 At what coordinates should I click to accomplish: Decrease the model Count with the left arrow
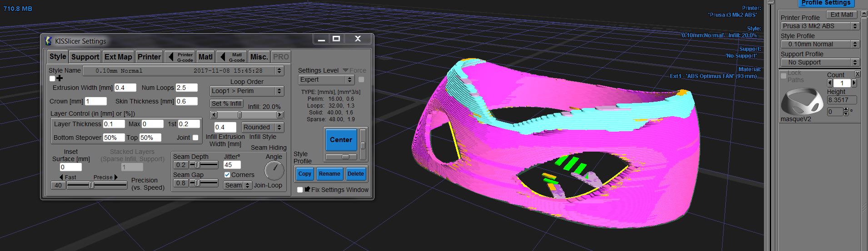[x=830, y=83]
